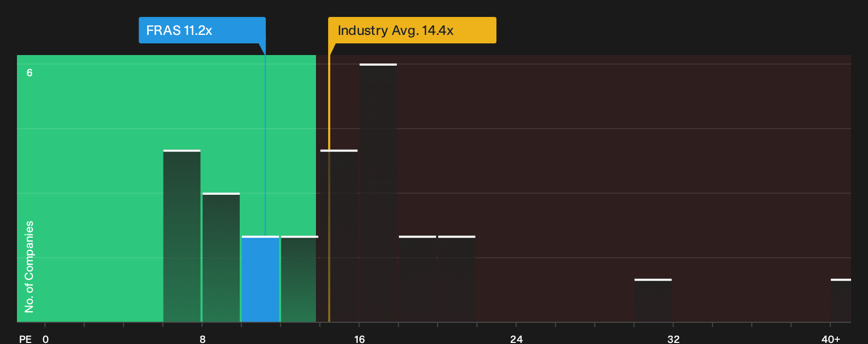This screenshot has width=868, height=344.
Task: Click the bar spanning PE 18 to 20
Action: (418, 279)
